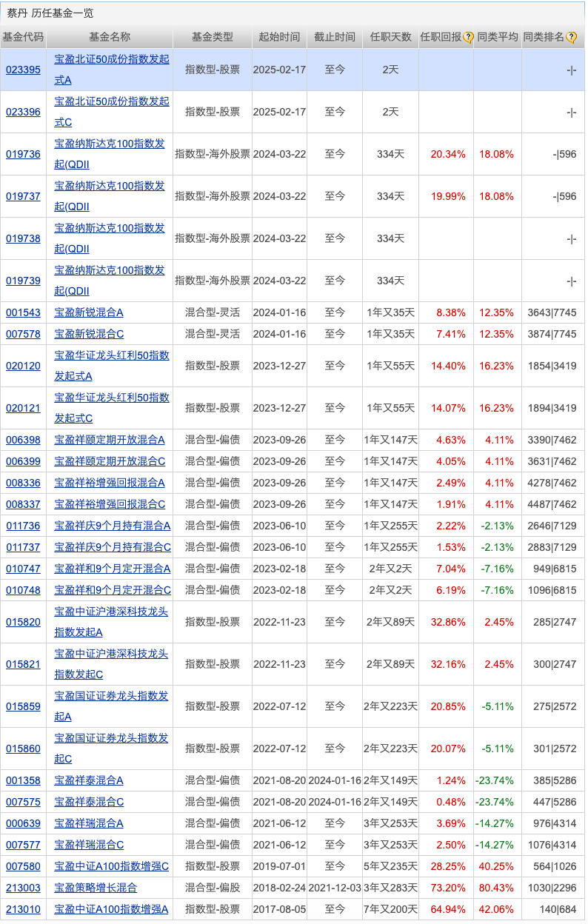
Task: Open the 宝盈中证沪港深科技龙头指数发起C fund link
Action: 111,664
